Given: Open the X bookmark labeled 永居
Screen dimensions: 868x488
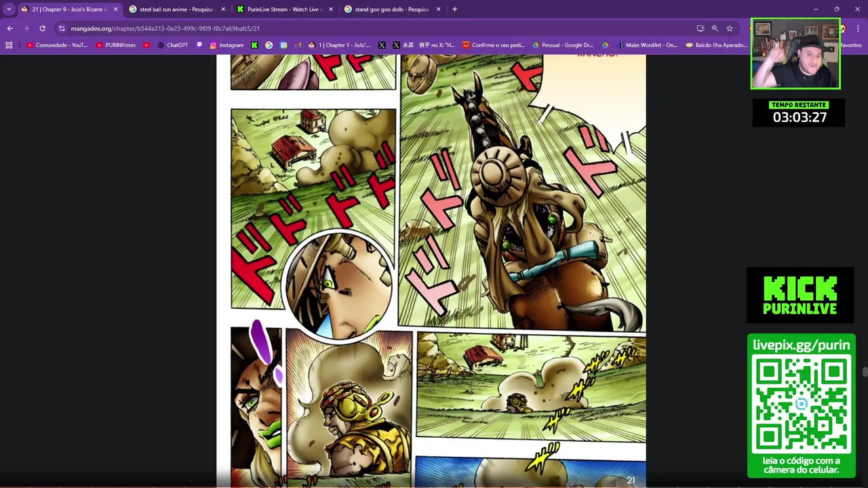Looking at the screenshot, I should (x=425, y=45).
